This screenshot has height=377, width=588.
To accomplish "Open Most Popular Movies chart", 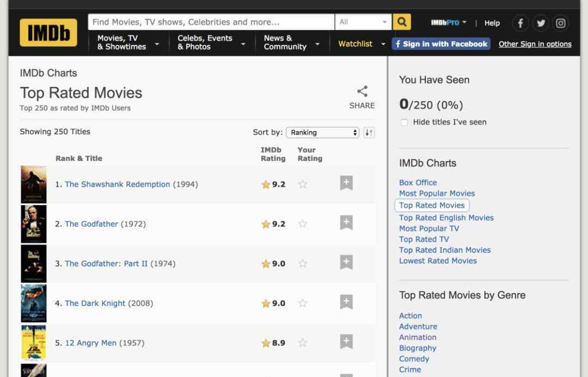I will pos(437,193).
